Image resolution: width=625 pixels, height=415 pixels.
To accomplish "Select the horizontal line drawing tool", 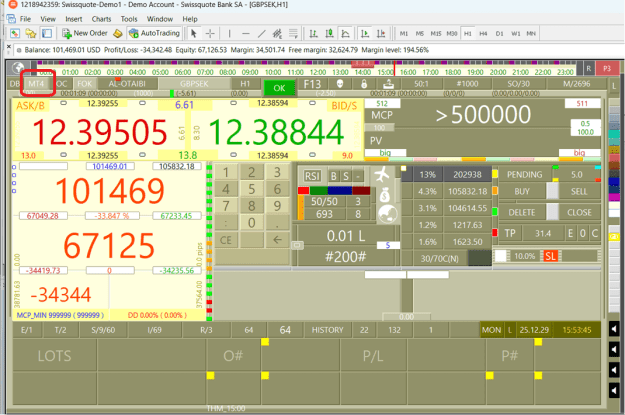I will pyautogui.click(x=246, y=33).
